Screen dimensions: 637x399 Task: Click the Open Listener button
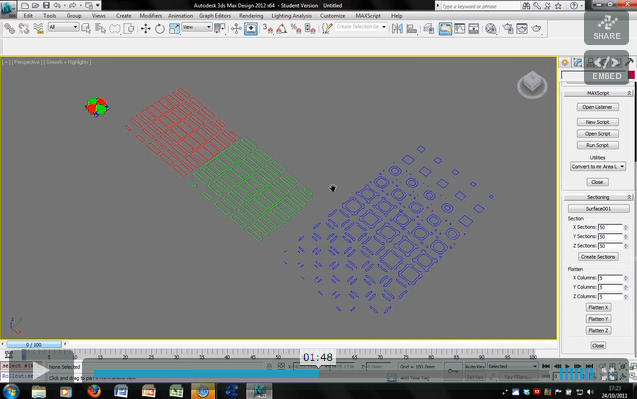tap(598, 107)
